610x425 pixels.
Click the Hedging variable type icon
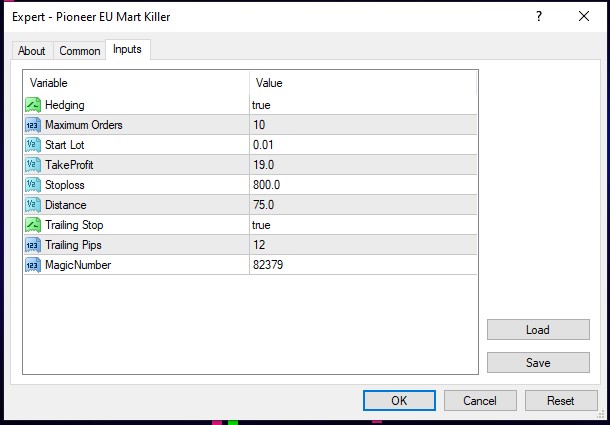click(x=33, y=105)
